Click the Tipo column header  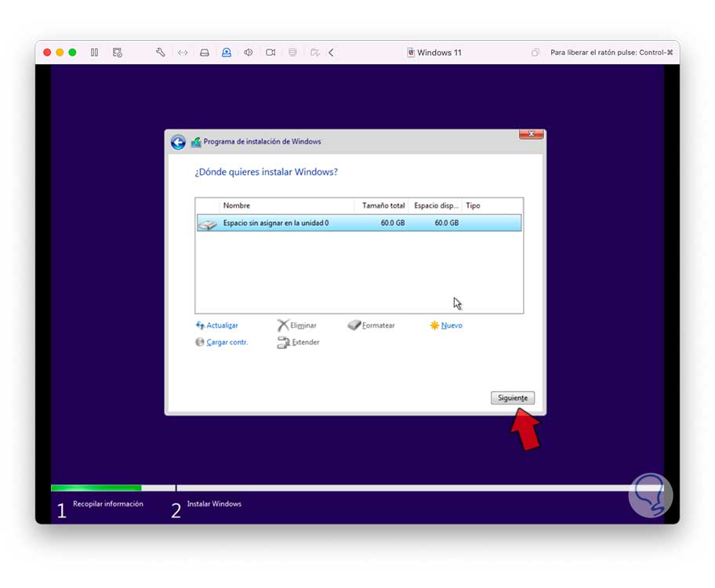492,205
